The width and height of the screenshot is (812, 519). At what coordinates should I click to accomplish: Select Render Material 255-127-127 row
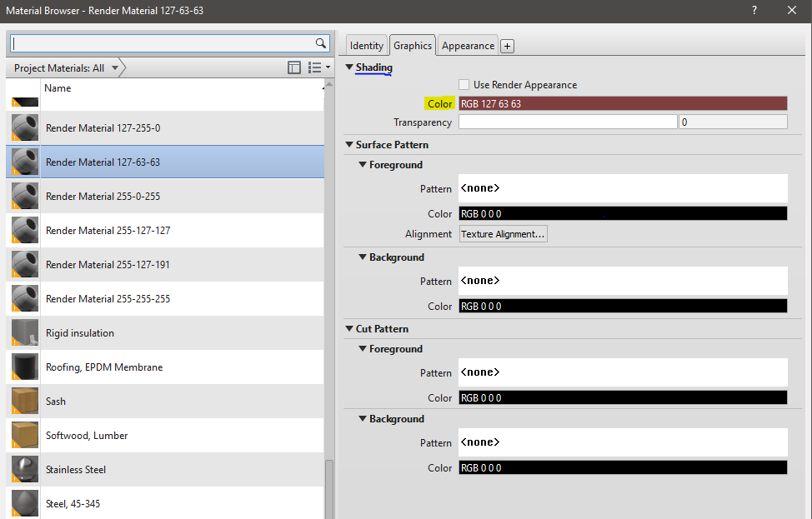coord(165,230)
